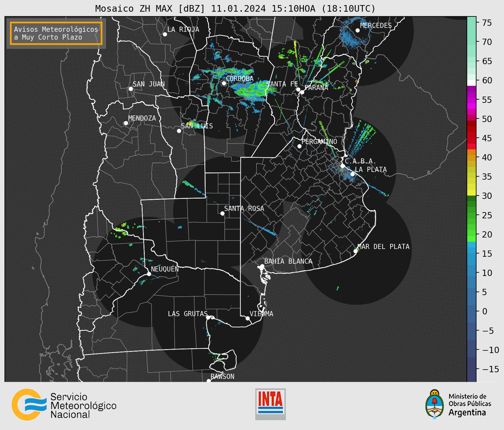Click the PERGAMINO label text
This screenshot has height=430, width=504.
[319, 142]
